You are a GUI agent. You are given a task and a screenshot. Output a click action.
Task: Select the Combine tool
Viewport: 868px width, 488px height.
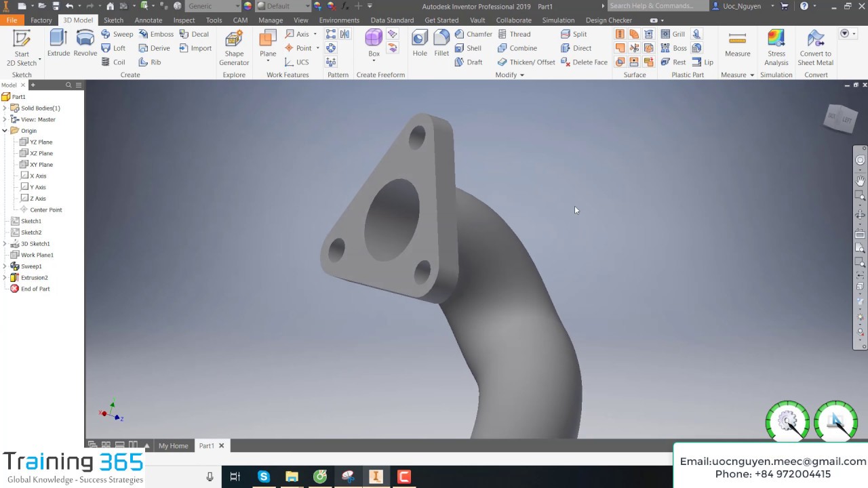pyautogui.click(x=517, y=48)
